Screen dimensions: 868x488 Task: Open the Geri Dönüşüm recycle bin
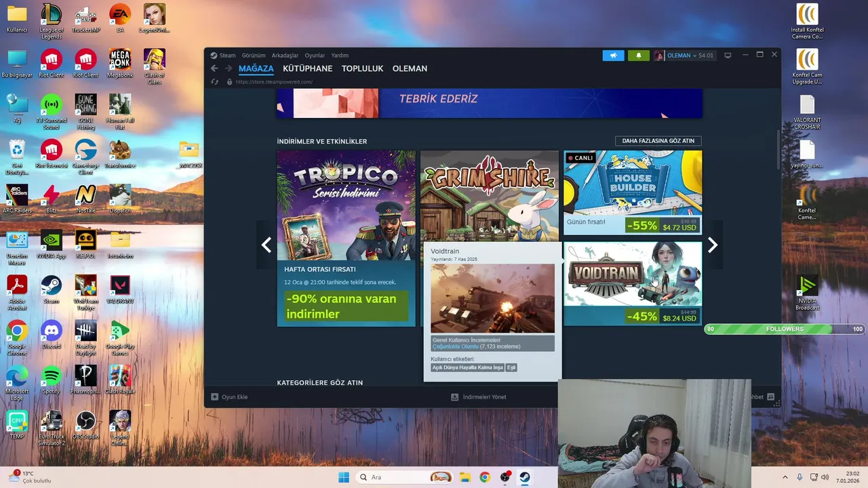click(17, 157)
